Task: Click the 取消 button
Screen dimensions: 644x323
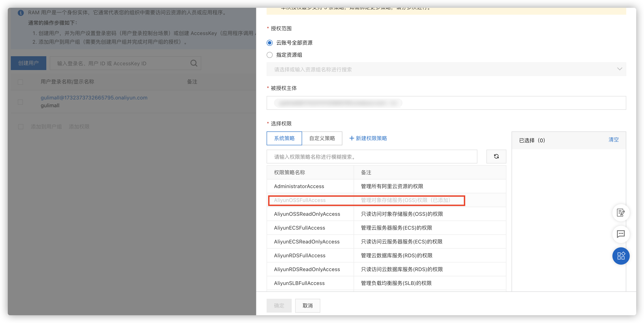Action: point(307,305)
